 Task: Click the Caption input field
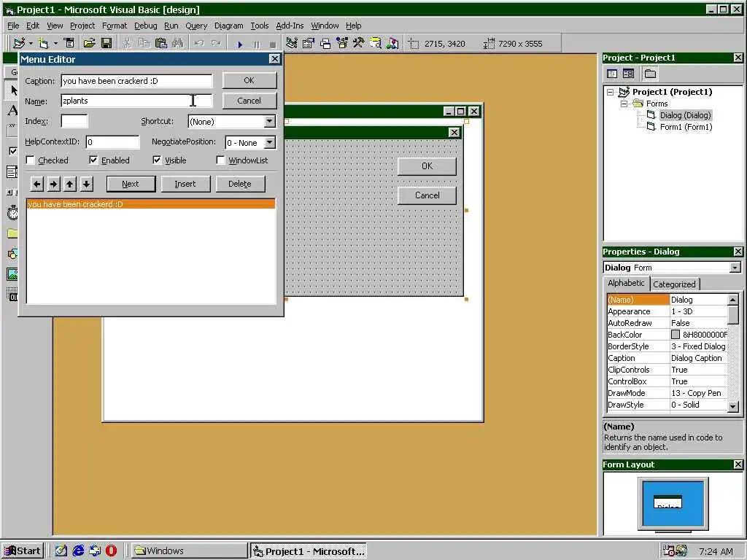[x=136, y=81]
